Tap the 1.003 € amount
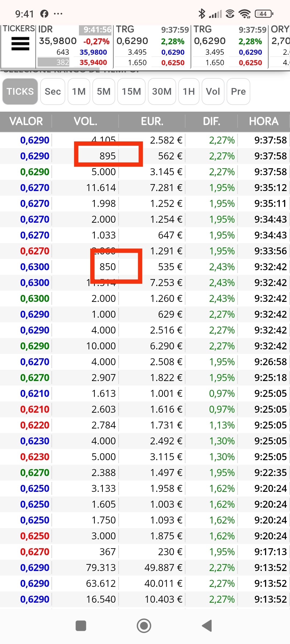Image resolution: width=290 pixels, height=644 pixels. pos(166,504)
